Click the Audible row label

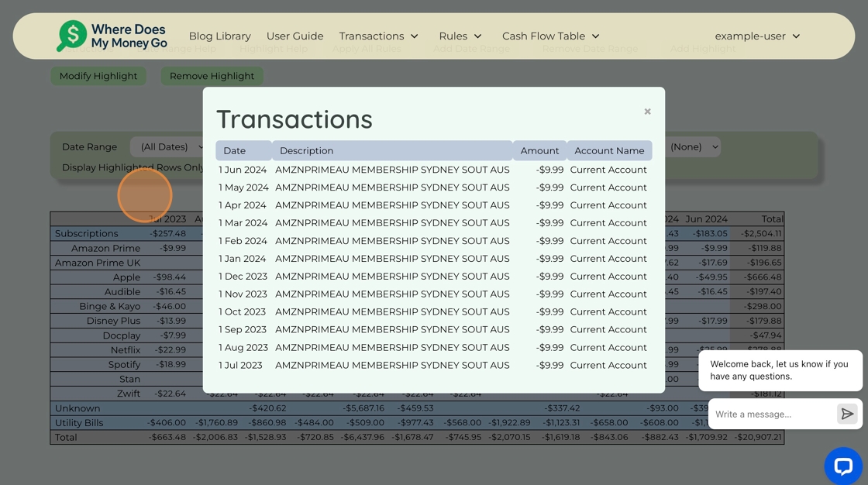click(122, 292)
